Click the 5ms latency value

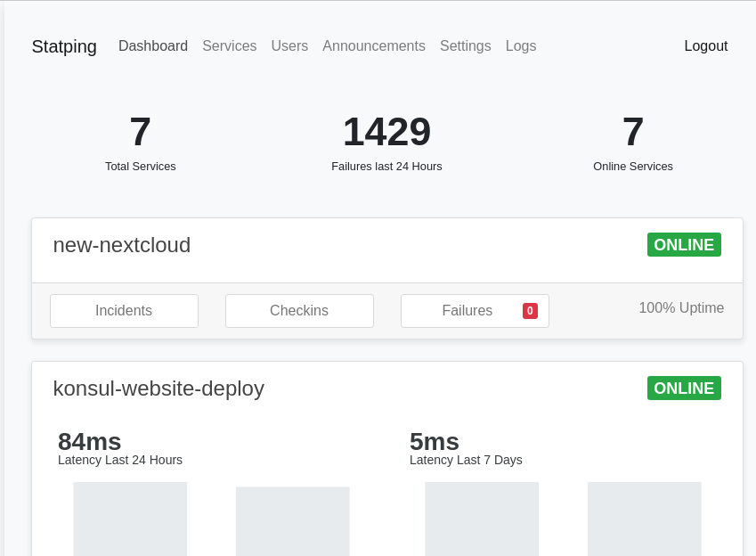click(x=435, y=442)
